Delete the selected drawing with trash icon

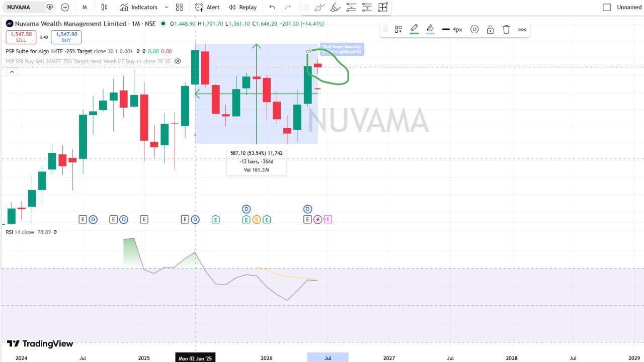[x=506, y=29]
